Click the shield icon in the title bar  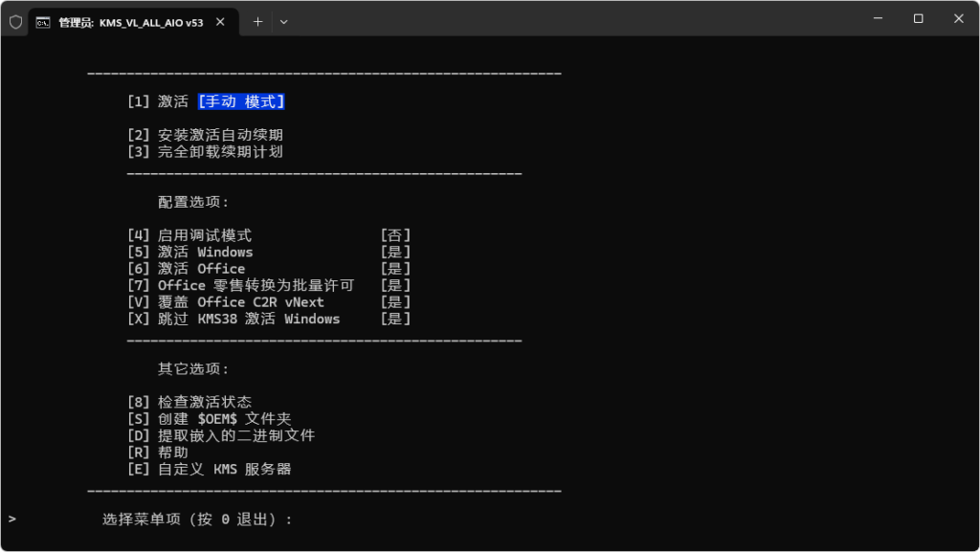[x=14, y=21]
